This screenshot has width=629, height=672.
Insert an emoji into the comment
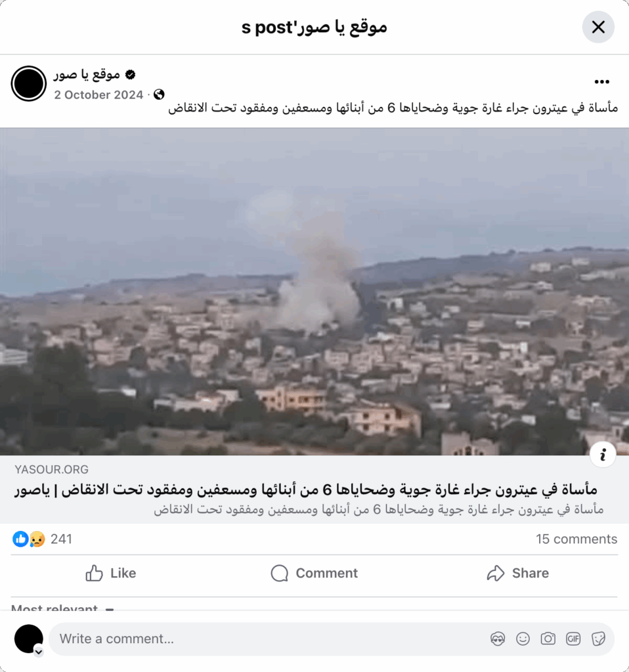(523, 639)
